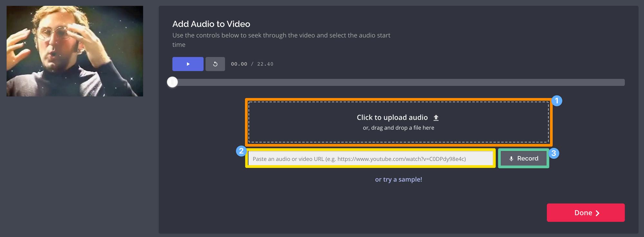Click the number 2 annotation badge
Screen dimensions: 644x237
coord(241,151)
